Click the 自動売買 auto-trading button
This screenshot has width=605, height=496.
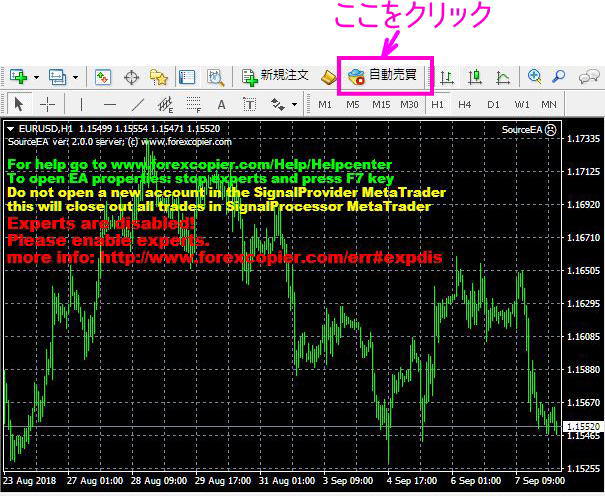pos(384,76)
